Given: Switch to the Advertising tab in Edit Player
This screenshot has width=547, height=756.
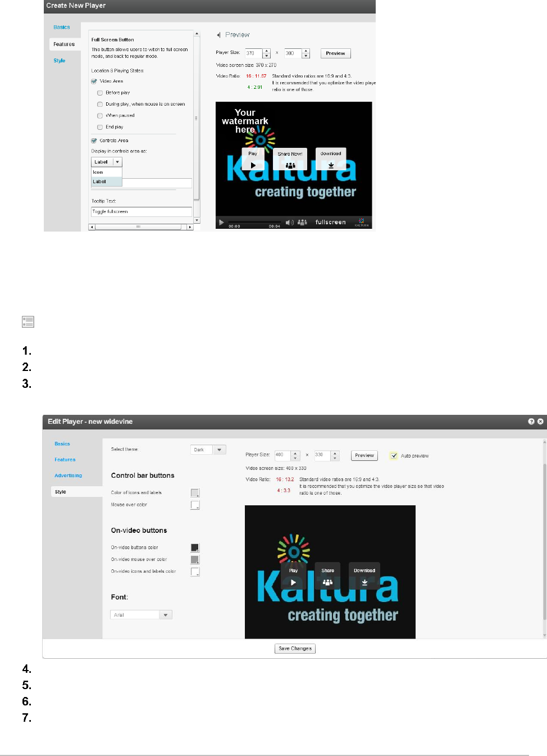Looking at the screenshot, I should click(68, 476).
